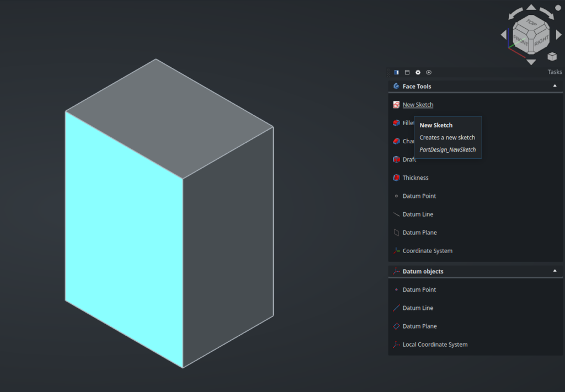Open the mini cube menu below navigation cube
The image size is (565, 392).
click(552, 56)
